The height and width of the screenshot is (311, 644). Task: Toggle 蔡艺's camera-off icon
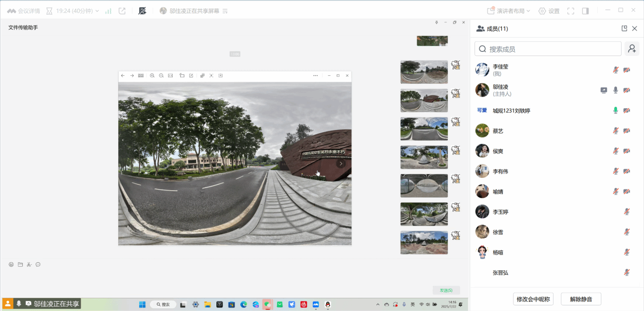pyautogui.click(x=627, y=131)
